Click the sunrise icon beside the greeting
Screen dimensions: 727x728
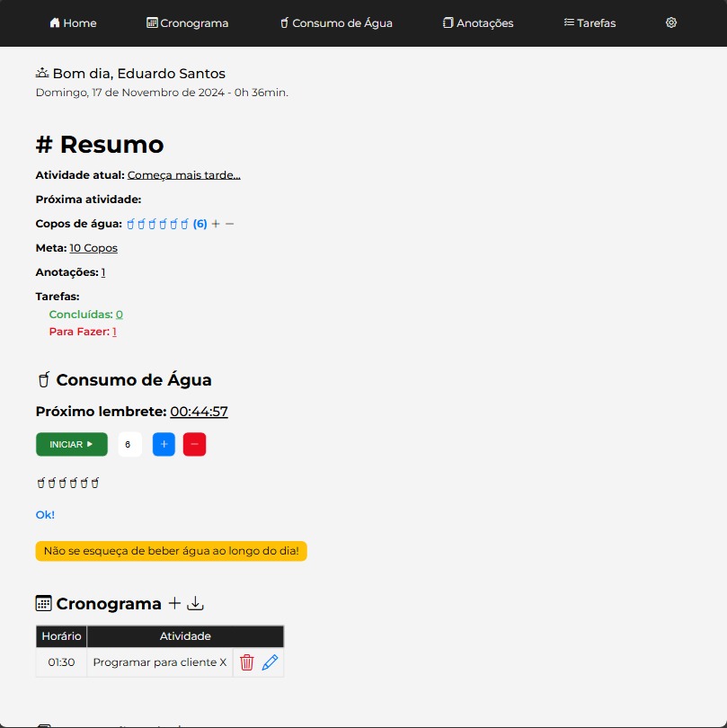click(42, 73)
